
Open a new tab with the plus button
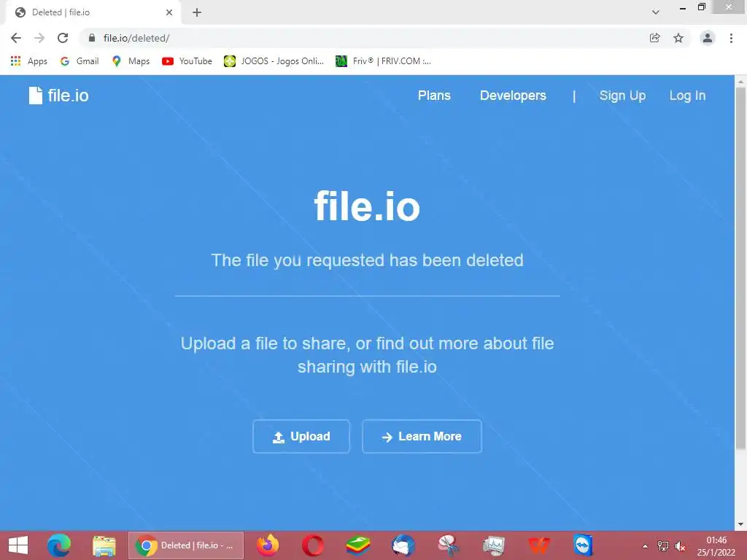197,12
